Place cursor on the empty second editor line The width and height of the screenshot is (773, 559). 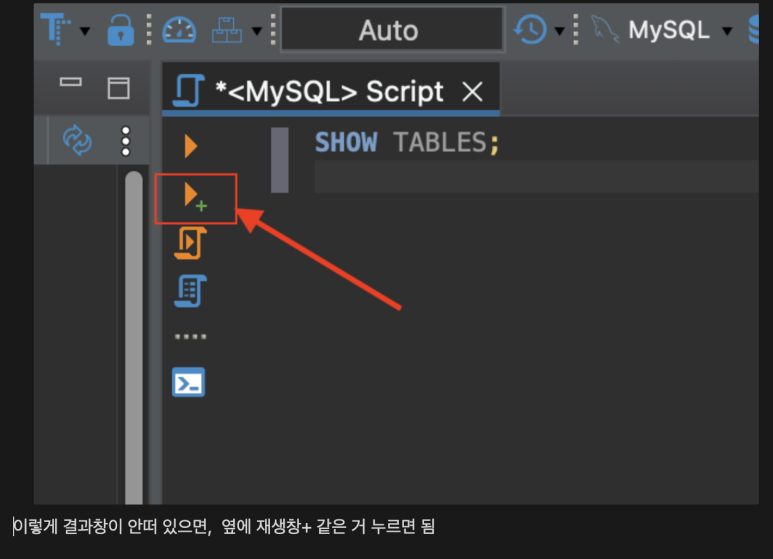coord(536,176)
